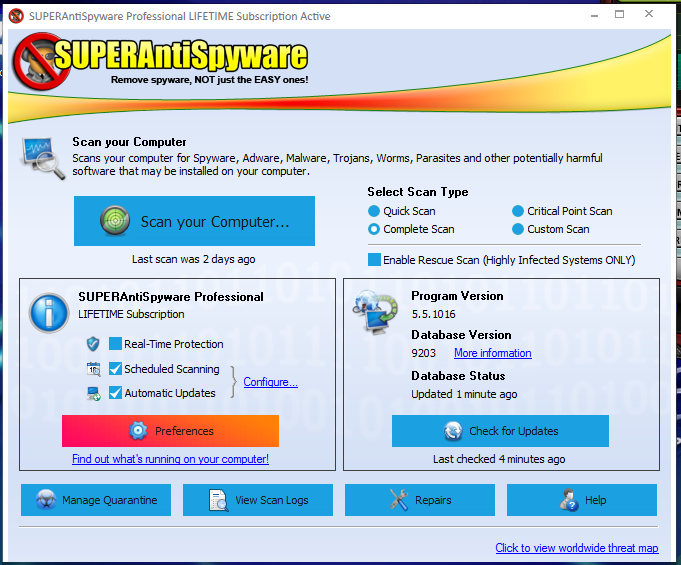Click the monitor with magnifying glass scan icon
Image resolution: width=681 pixels, height=565 pixels.
pyautogui.click(x=43, y=158)
